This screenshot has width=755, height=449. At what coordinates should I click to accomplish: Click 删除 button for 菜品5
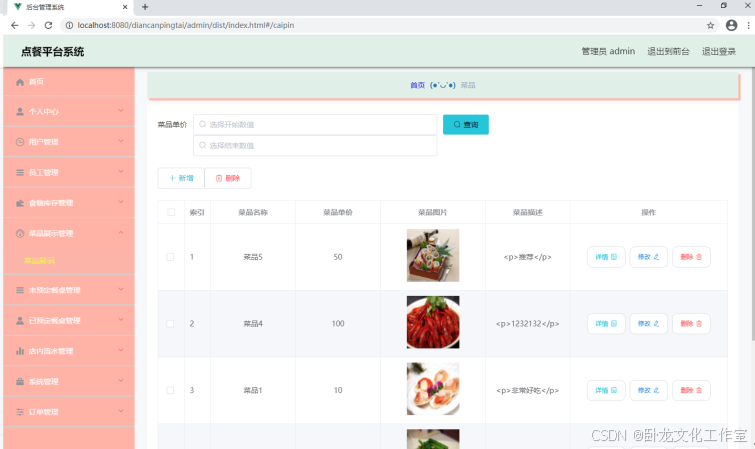coord(691,257)
